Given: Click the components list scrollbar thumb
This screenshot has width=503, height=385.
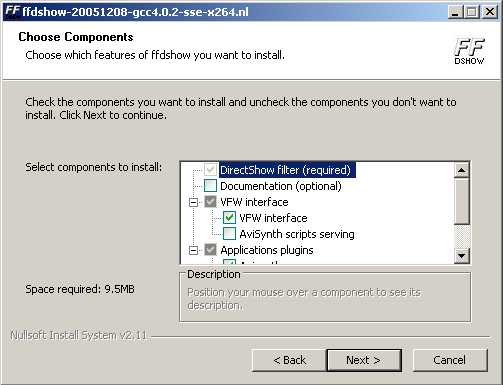Looking at the screenshot, I should [462, 201].
